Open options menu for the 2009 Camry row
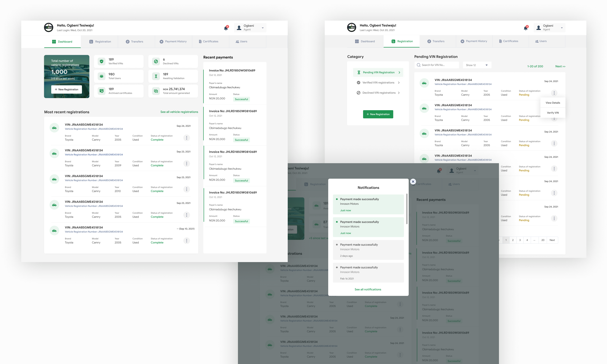 pyautogui.click(x=187, y=164)
